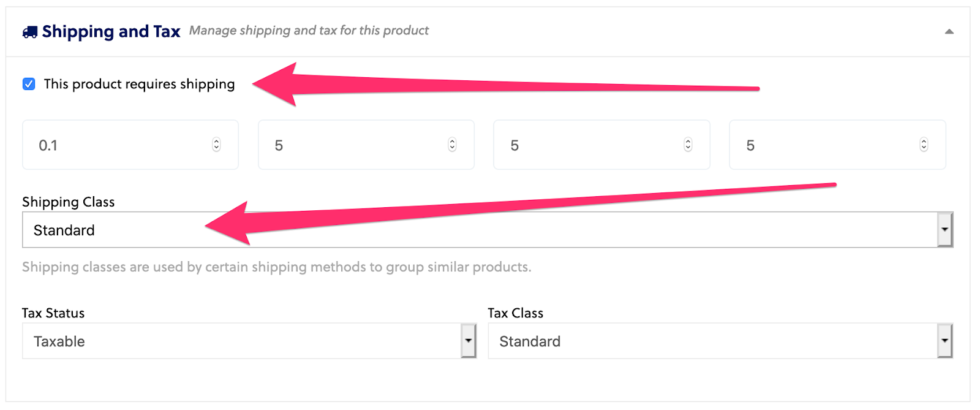Click the Tax Status dropdown arrow button
The image size is (980, 410).
(469, 341)
